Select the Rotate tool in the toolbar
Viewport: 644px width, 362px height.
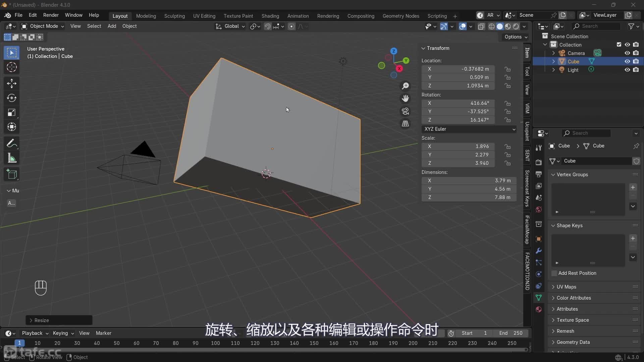point(11,98)
